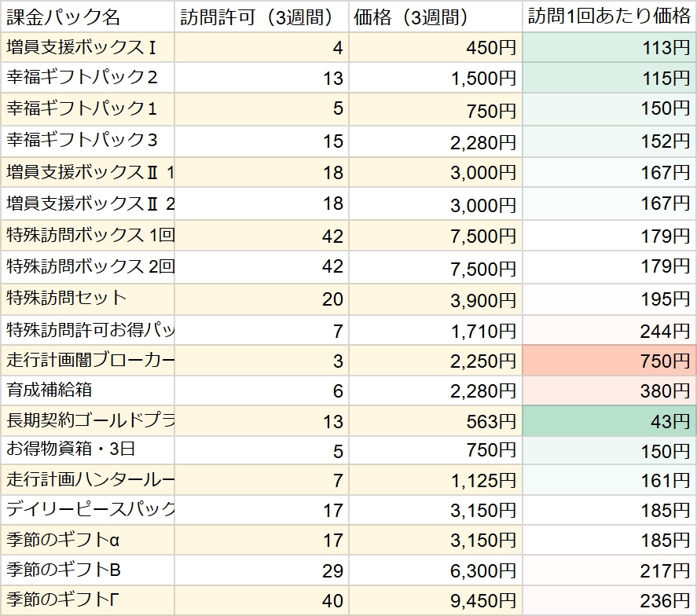Viewport: 697px width, 616px height.
Task: Select the 3,900円 price cell
Action: point(435,299)
